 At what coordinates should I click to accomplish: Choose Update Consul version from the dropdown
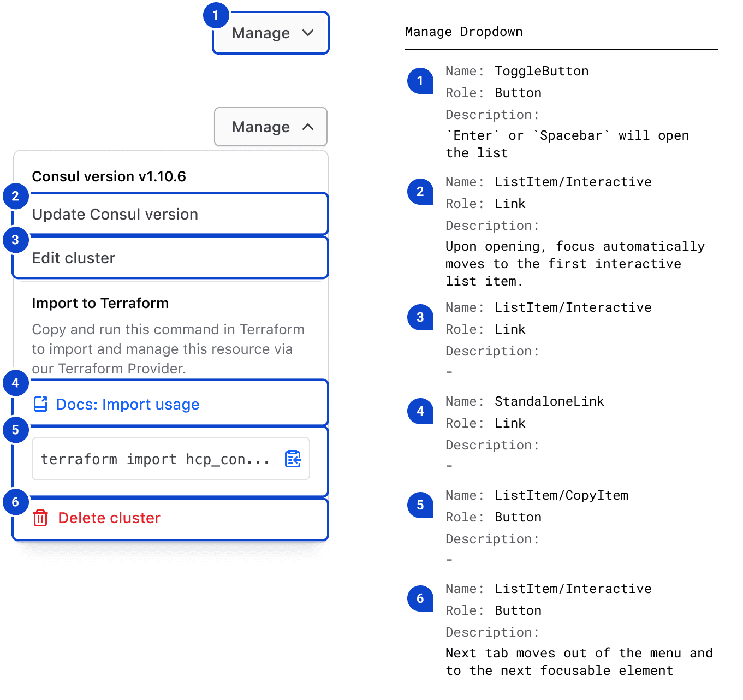coord(115,214)
